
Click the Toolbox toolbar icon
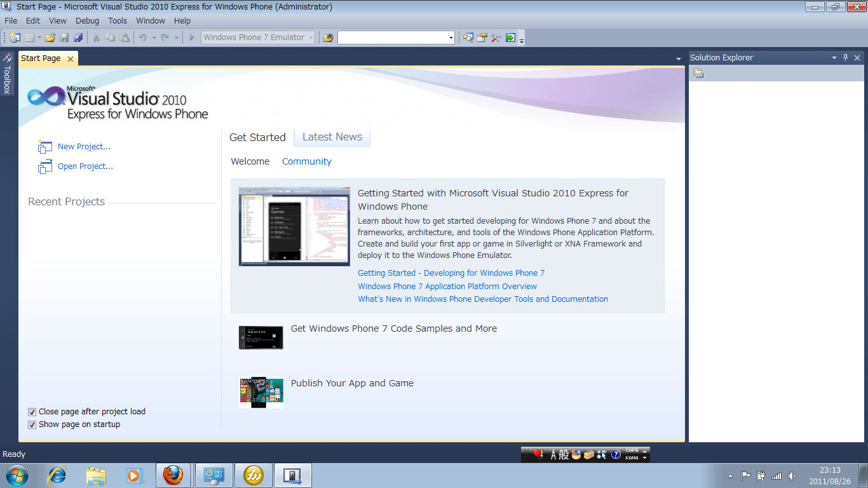496,37
